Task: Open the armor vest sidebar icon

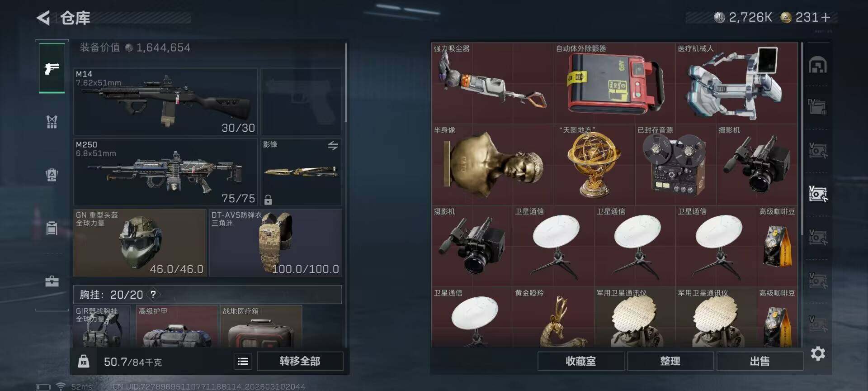Action: click(x=52, y=121)
